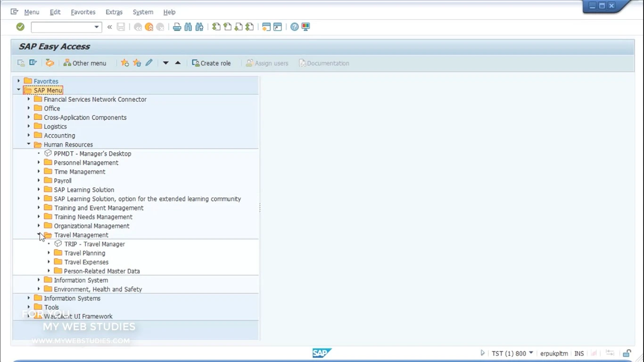The image size is (644, 362).
Task: Select Financial Services Network Connector folder
Action: (95, 99)
